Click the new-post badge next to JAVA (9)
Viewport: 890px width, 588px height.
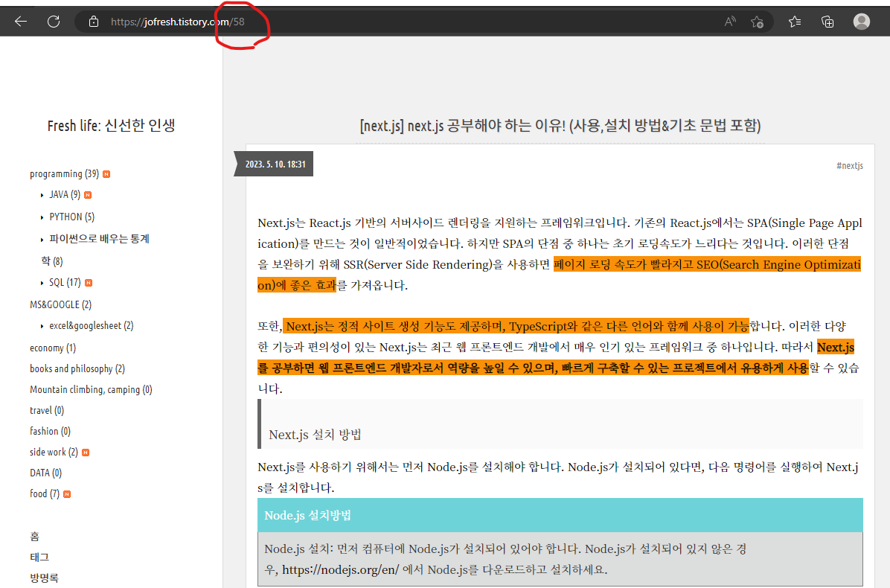click(88, 195)
